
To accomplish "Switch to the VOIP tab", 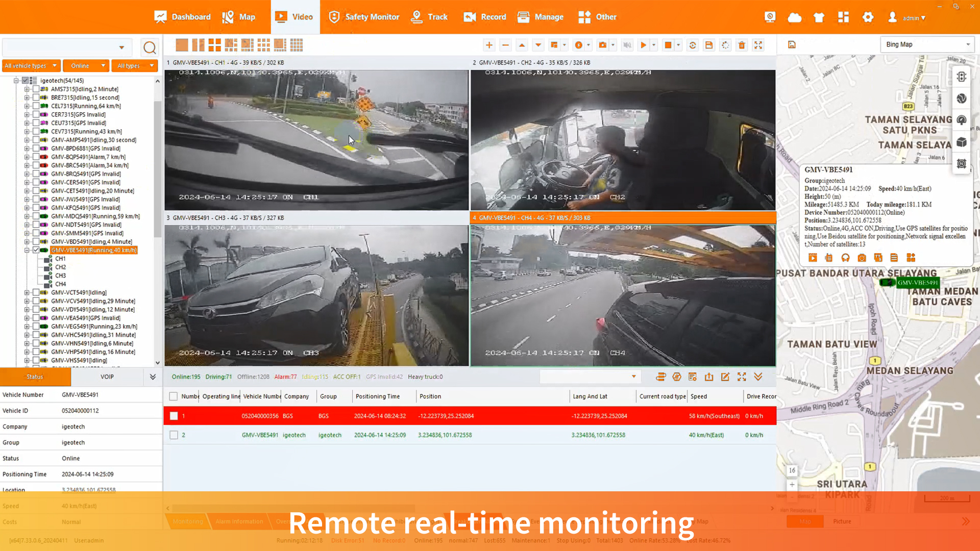I will point(107,377).
